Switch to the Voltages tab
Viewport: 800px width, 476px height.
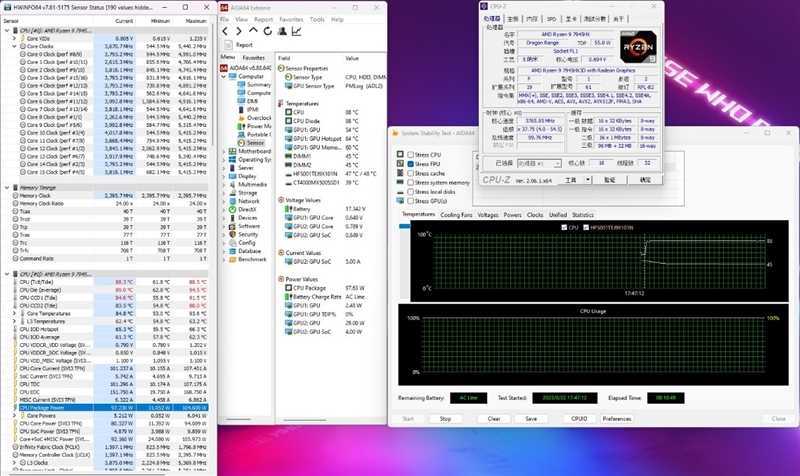click(x=488, y=215)
